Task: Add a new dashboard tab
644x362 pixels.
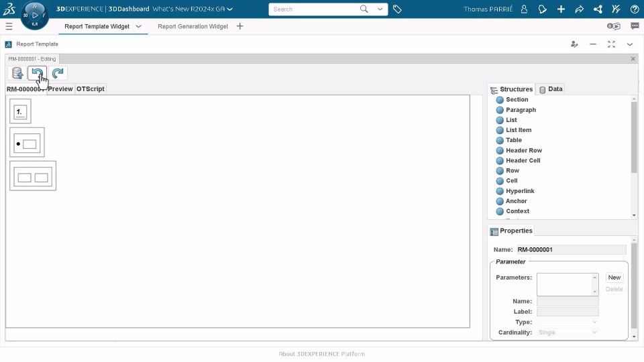Action: click(240, 26)
